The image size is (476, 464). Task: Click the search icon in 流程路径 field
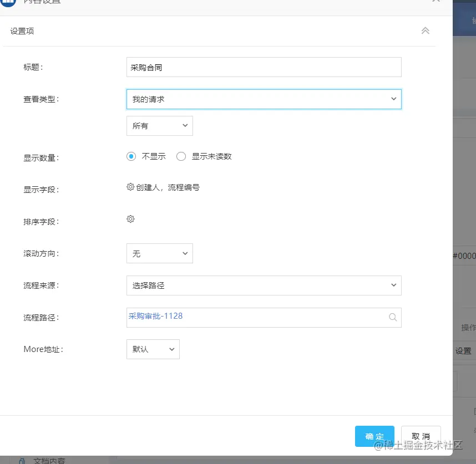point(393,317)
